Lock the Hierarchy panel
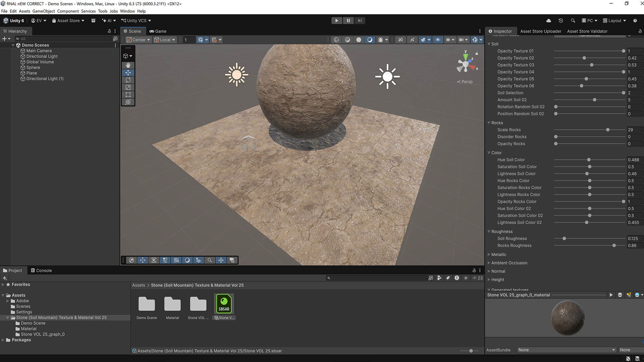The width and height of the screenshot is (644, 362). (109, 31)
